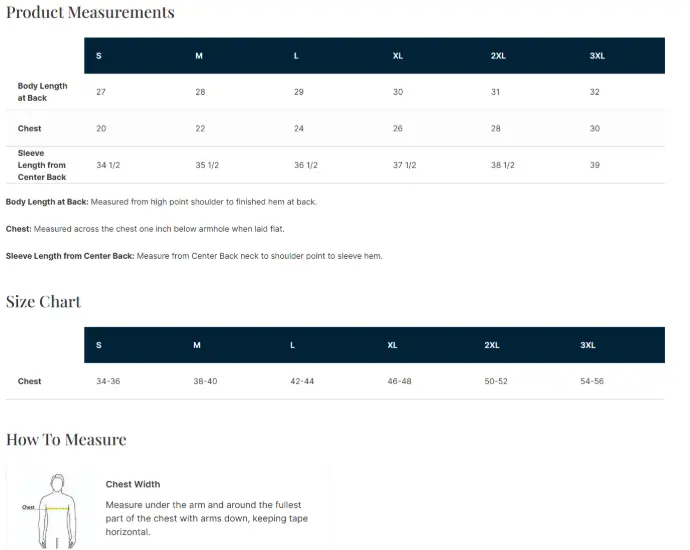Select the 2XL column header in Size Chart table

492,345
